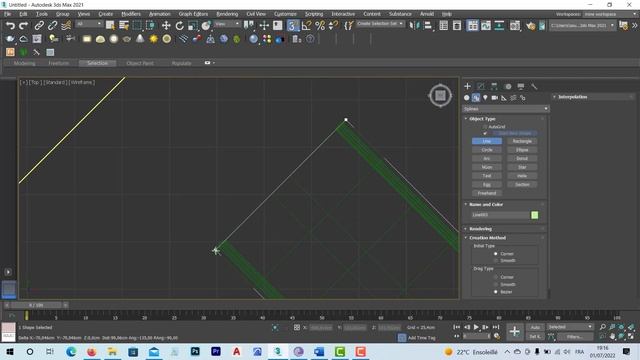Screen dimensions: 640x360
Task: Click the Circle spline button
Action: (487, 150)
